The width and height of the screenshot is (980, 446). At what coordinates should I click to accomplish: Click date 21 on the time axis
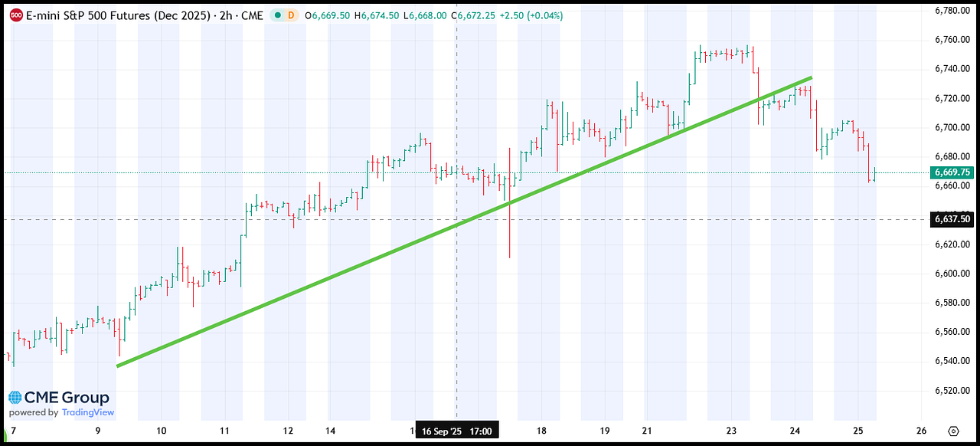coord(647,431)
